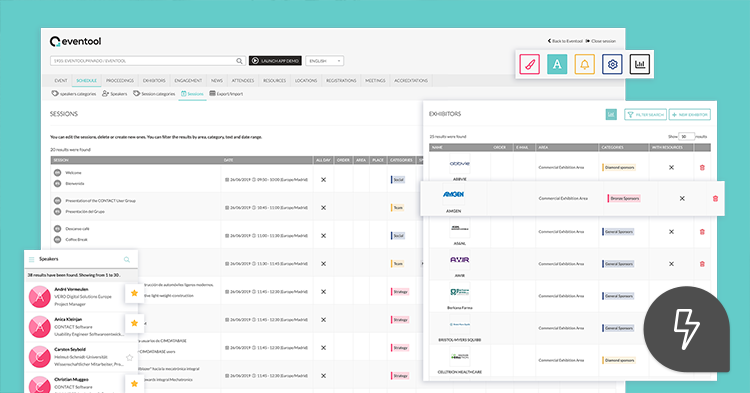Toggle the empty star for Carsten Seybold
Screen dimensions: 750x393
click(129, 357)
